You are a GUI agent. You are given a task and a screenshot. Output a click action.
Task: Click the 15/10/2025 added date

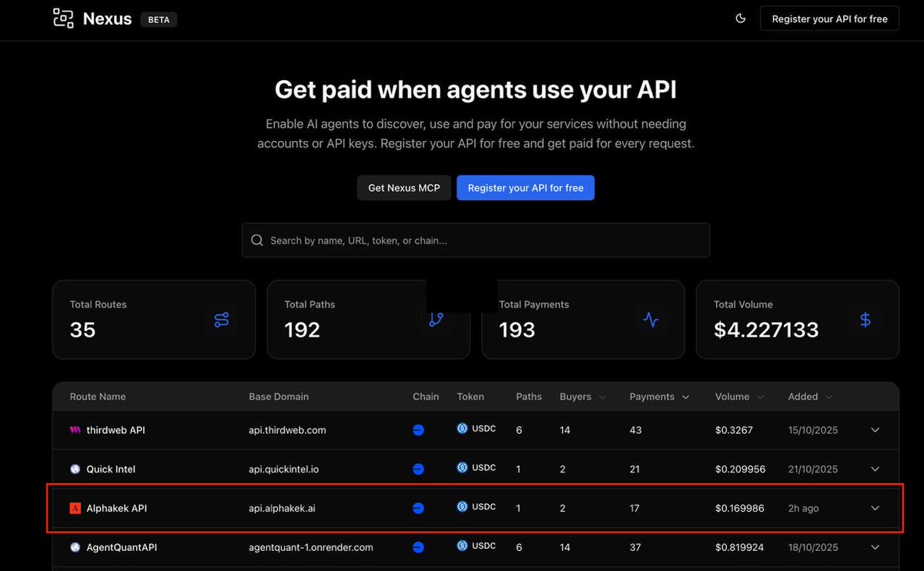click(813, 430)
